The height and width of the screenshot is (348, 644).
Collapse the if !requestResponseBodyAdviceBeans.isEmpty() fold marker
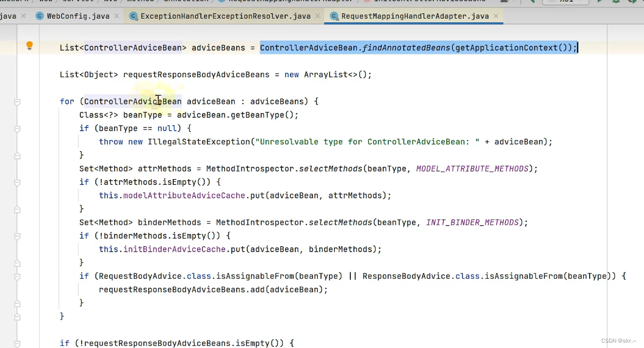point(17,343)
